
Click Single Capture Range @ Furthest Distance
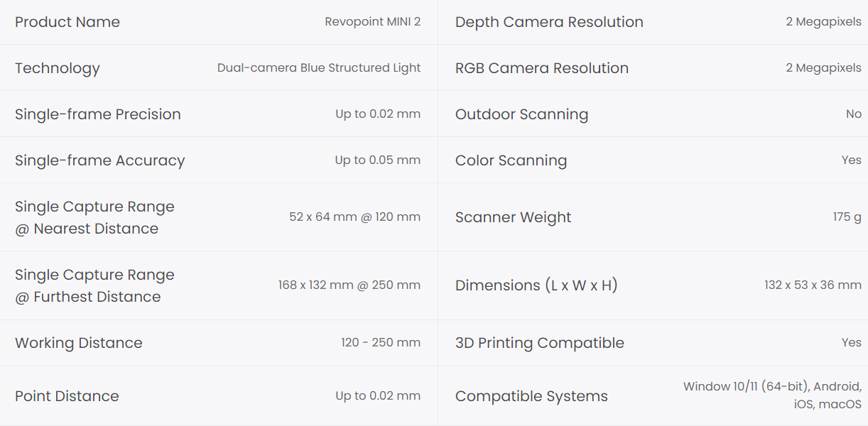click(94, 285)
